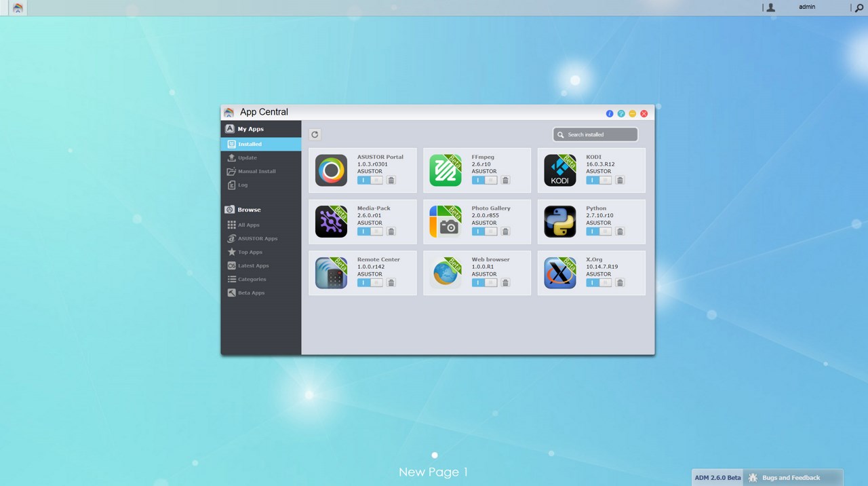The image size is (868, 486).
Task: Browse All Apps in the sidebar
Action: [261, 225]
